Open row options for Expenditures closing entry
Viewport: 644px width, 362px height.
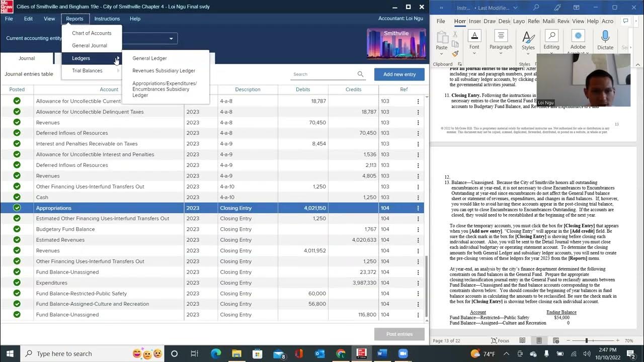(x=418, y=283)
